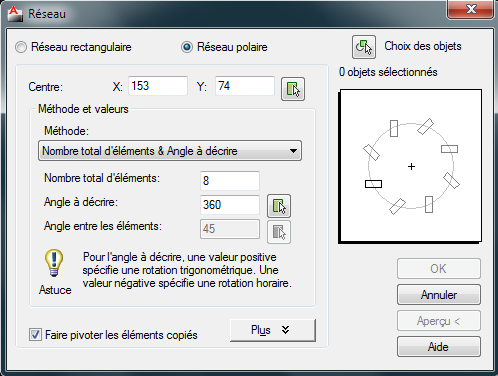Open the Méthode dropdown list
The width and height of the screenshot is (498, 376).
tap(170, 151)
